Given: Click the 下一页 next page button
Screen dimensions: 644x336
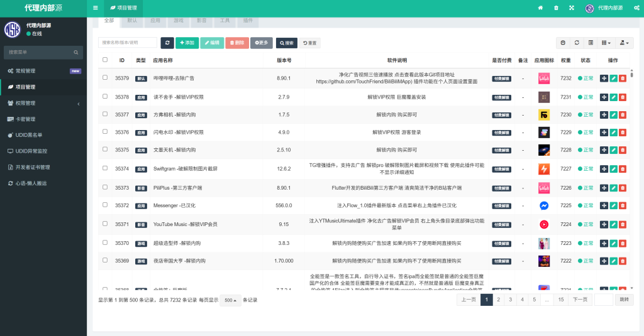Looking at the screenshot, I should coord(580,300).
